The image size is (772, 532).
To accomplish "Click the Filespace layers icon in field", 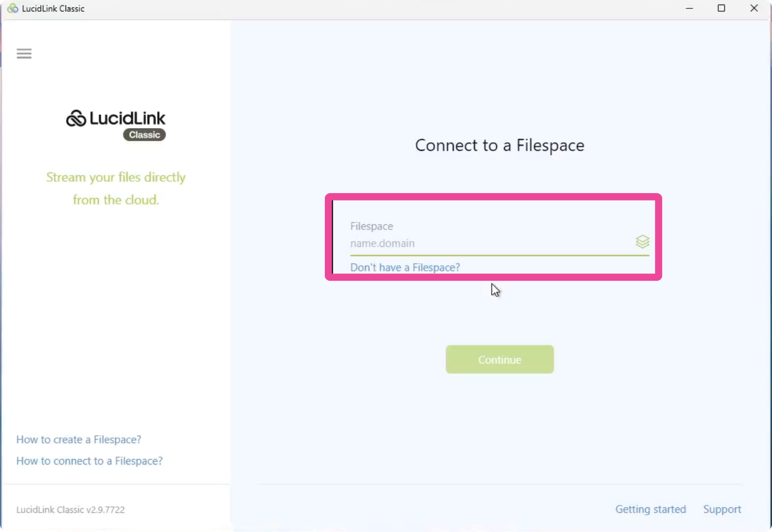I will 642,242.
